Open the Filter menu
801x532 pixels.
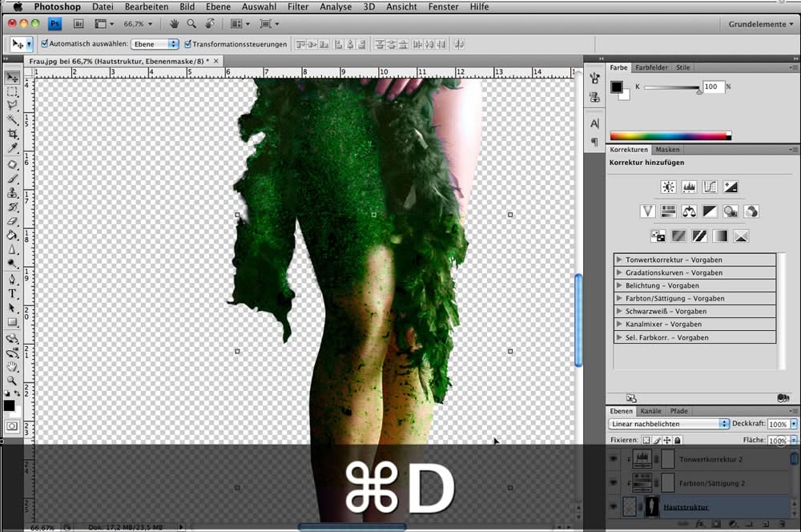[298, 6]
